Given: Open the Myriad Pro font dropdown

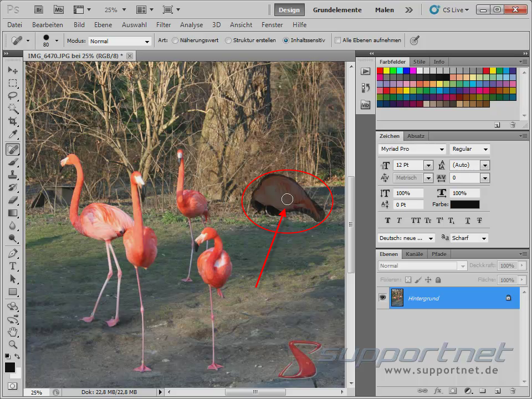Looking at the screenshot, I should click(x=443, y=149).
